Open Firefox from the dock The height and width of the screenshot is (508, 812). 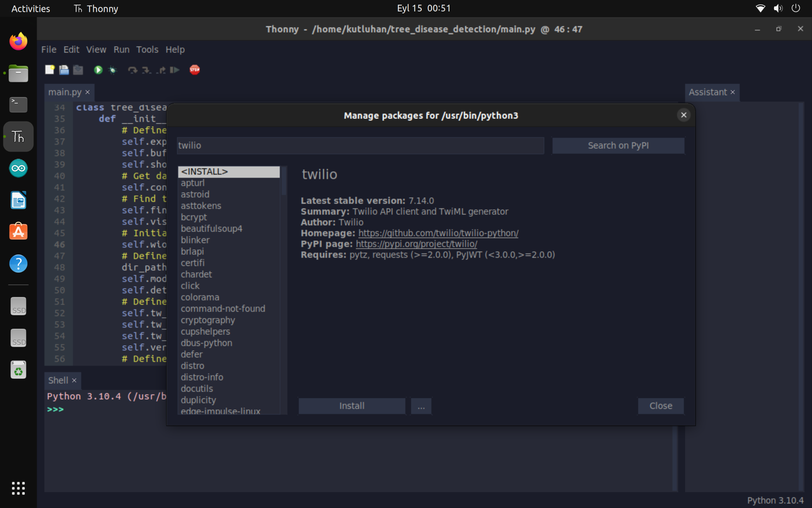(x=18, y=41)
